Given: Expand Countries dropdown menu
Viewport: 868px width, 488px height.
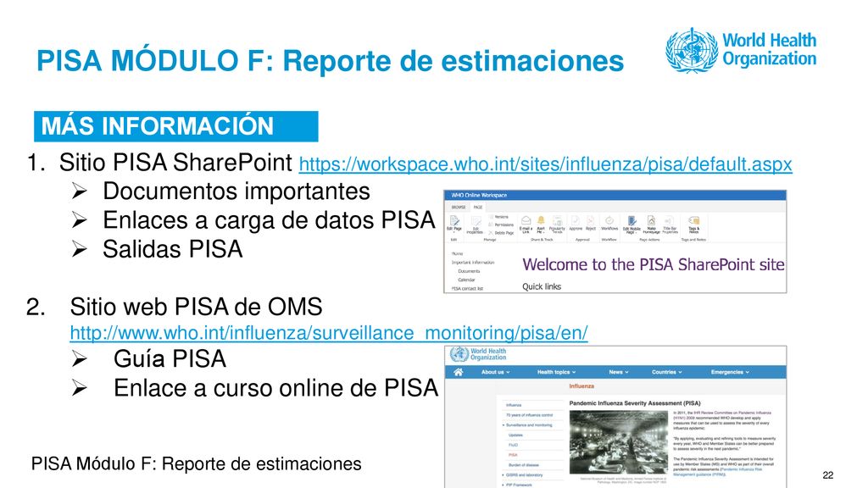Looking at the screenshot, I should coord(666,372).
